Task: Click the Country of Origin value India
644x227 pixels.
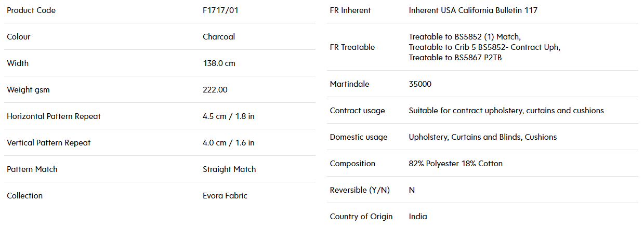Action: [x=418, y=217]
